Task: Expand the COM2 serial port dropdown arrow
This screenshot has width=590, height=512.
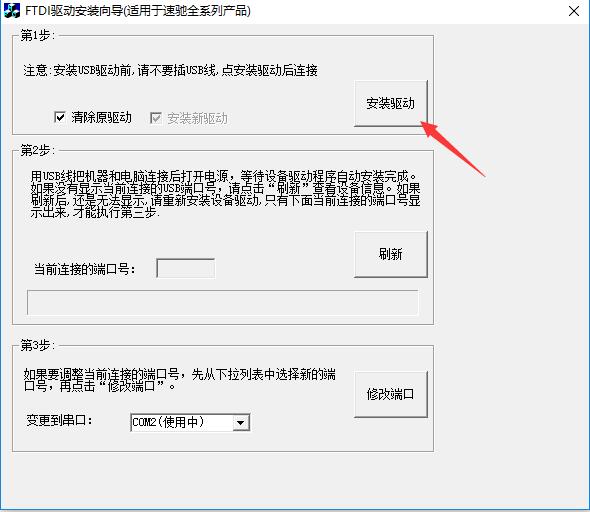Action: [240, 422]
